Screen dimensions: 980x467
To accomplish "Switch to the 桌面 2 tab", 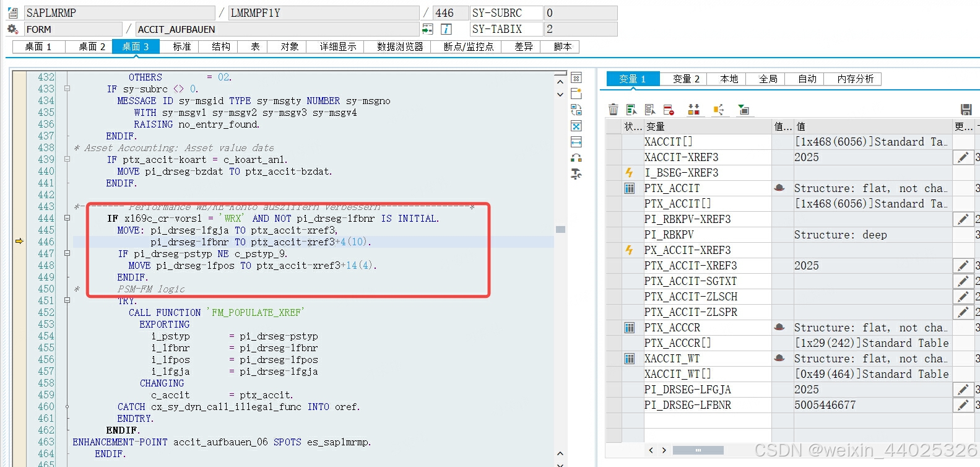I will coord(91,46).
